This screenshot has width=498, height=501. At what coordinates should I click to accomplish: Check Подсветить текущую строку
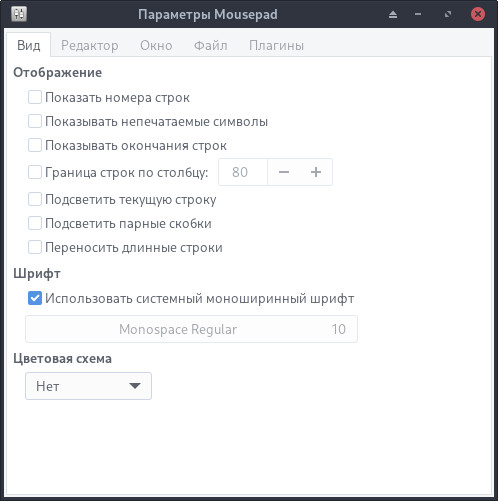tap(35, 199)
